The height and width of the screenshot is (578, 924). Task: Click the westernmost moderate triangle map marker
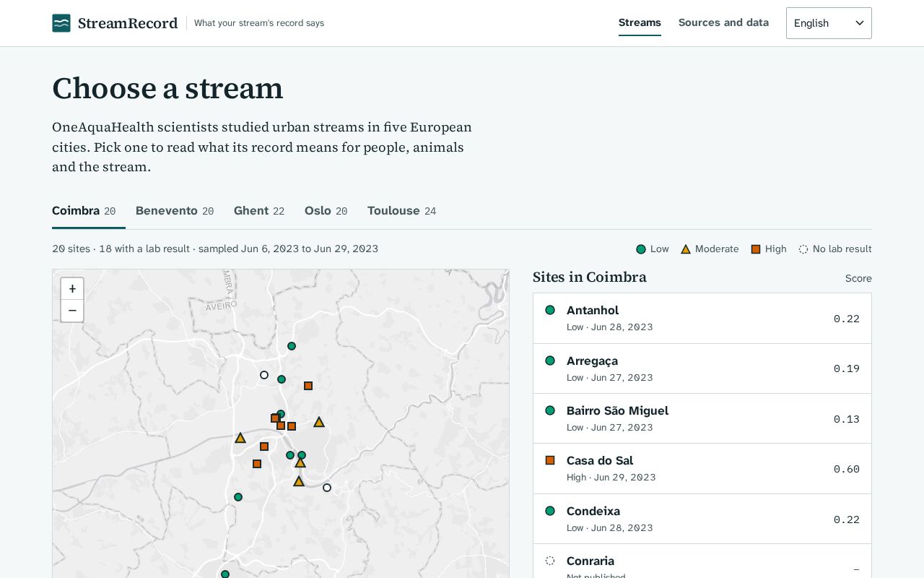click(x=240, y=438)
